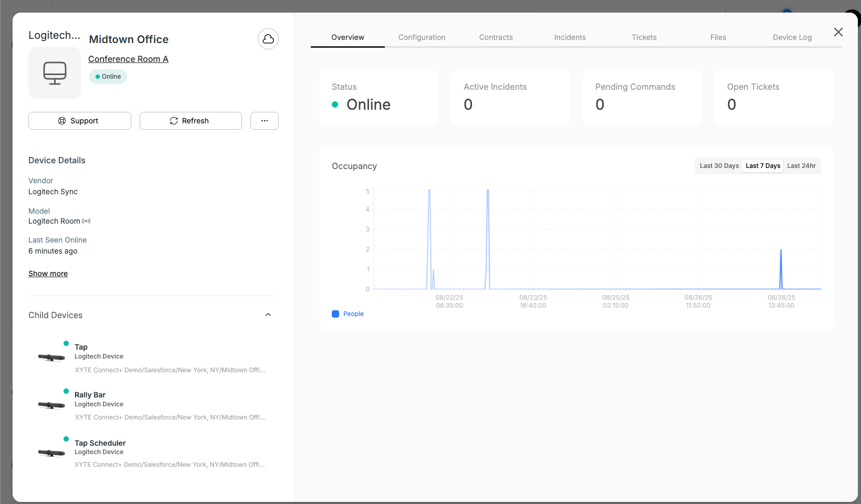Close the device details panel
This screenshot has height=504, width=861.
pyautogui.click(x=838, y=32)
